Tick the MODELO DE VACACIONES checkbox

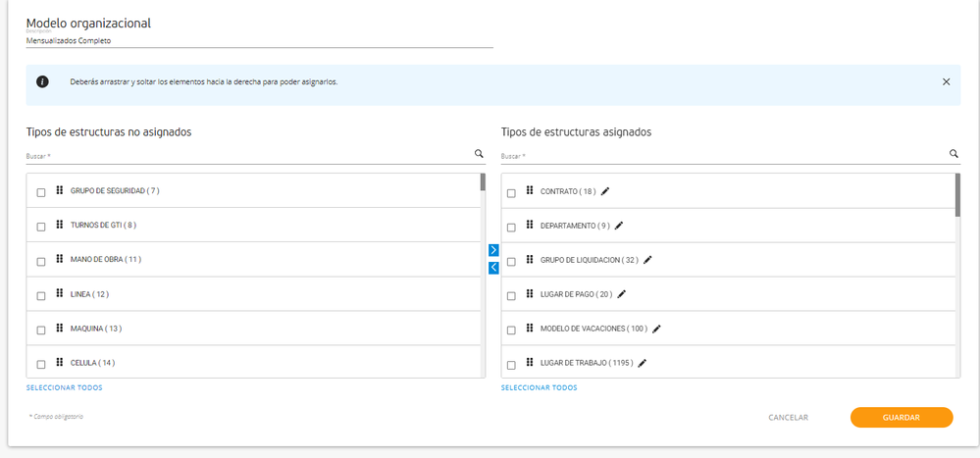click(x=511, y=331)
